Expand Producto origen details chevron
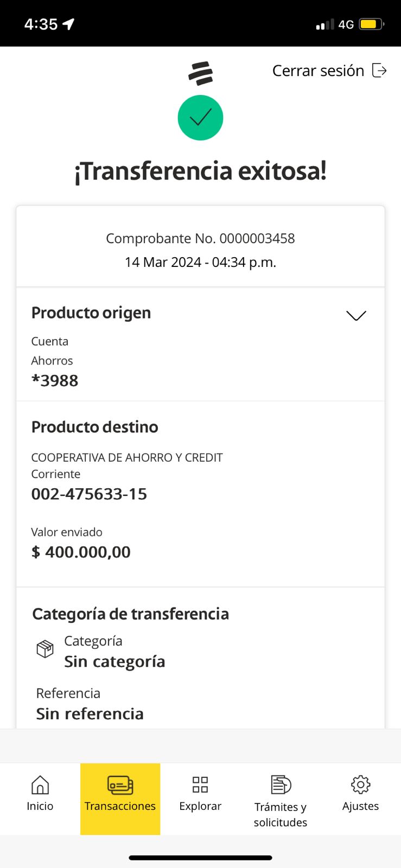Viewport: 401px width, 868px height. 356,315
